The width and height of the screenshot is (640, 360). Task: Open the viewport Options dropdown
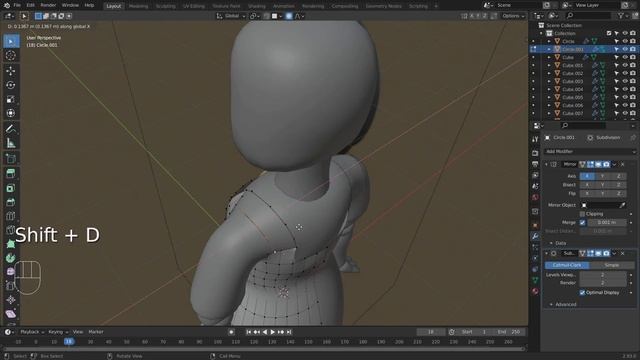[513, 16]
